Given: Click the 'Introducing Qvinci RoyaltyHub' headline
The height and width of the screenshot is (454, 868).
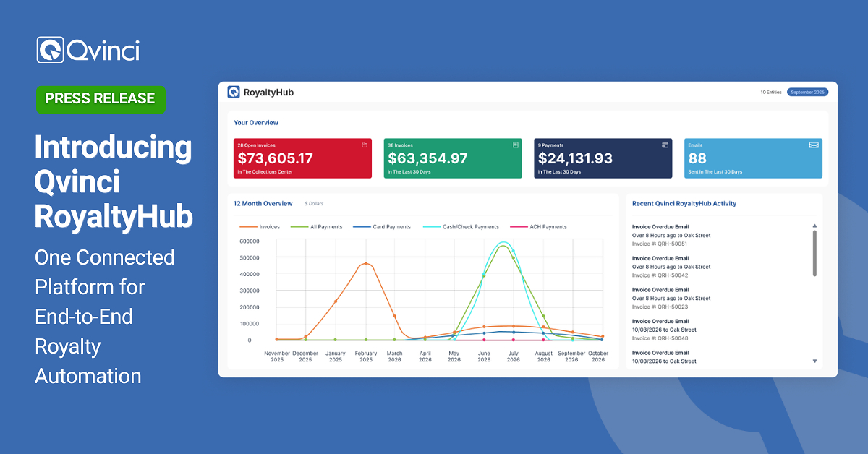Looking at the screenshot, I should (114, 182).
